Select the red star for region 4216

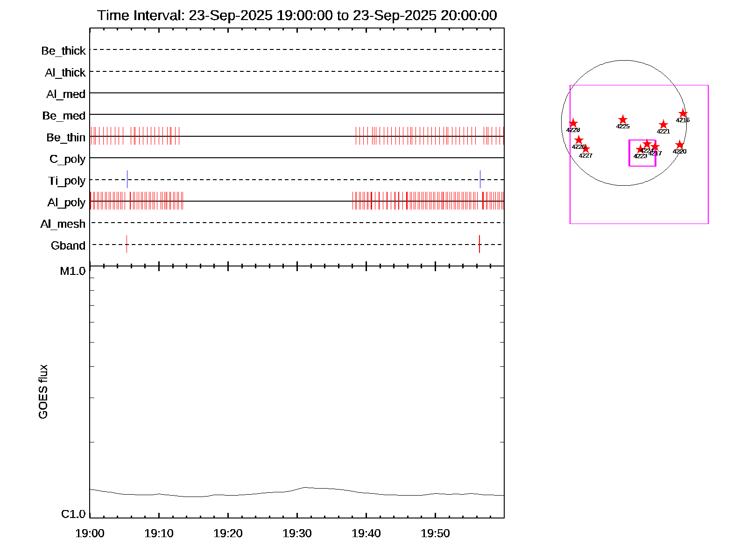coord(683,113)
